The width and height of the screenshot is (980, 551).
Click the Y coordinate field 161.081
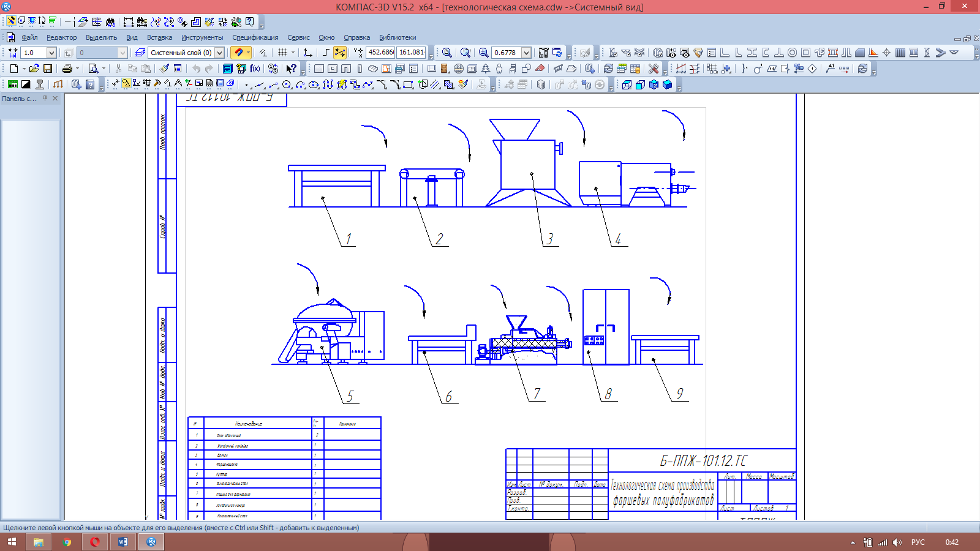tap(411, 53)
